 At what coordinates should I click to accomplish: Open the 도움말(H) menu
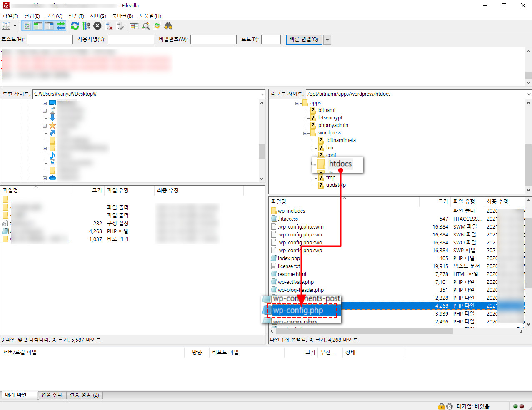(150, 16)
